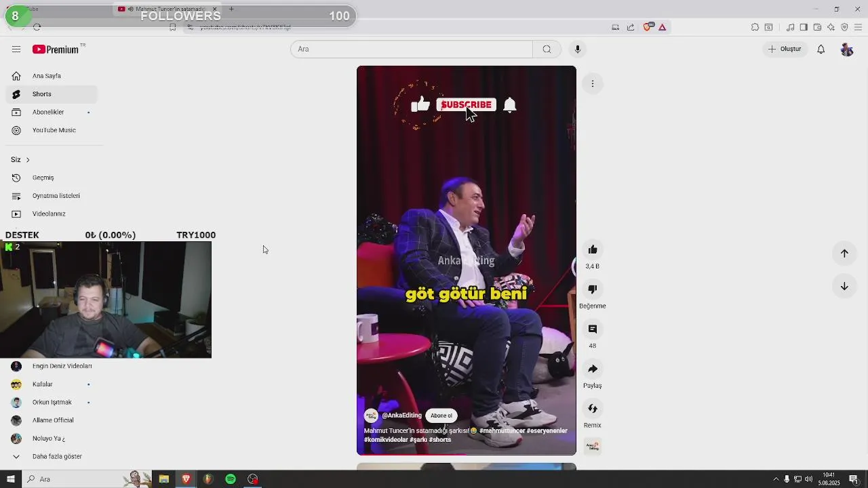Click the Oluştur create button
The image size is (868, 488).
[785, 49]
